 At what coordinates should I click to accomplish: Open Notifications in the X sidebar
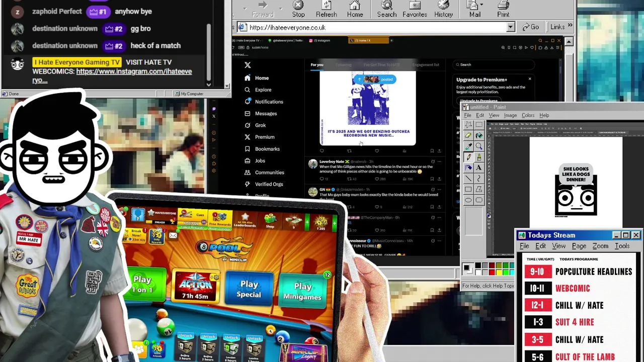coord(264,102)
